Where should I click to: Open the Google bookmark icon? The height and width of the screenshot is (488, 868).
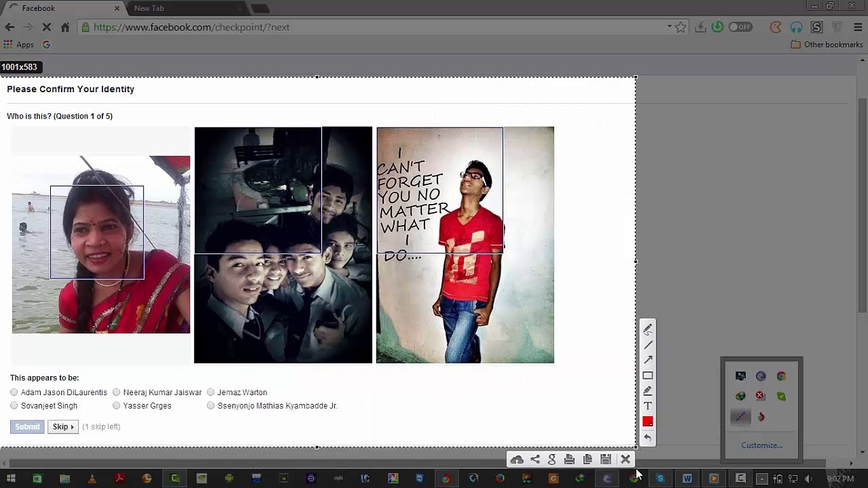(46, 45)
